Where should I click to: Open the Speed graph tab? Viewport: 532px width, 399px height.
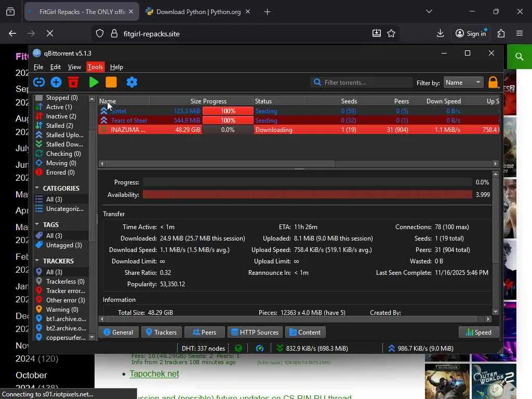[x=478, y=332]
